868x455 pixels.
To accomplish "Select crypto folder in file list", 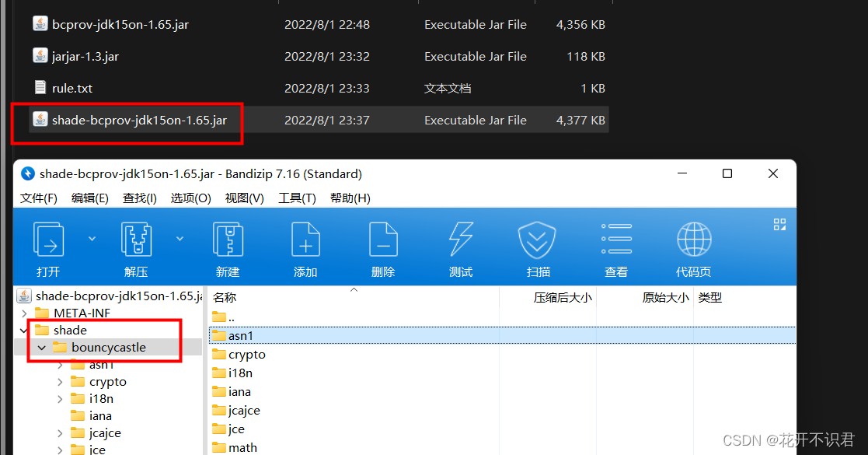I will 239,355.
